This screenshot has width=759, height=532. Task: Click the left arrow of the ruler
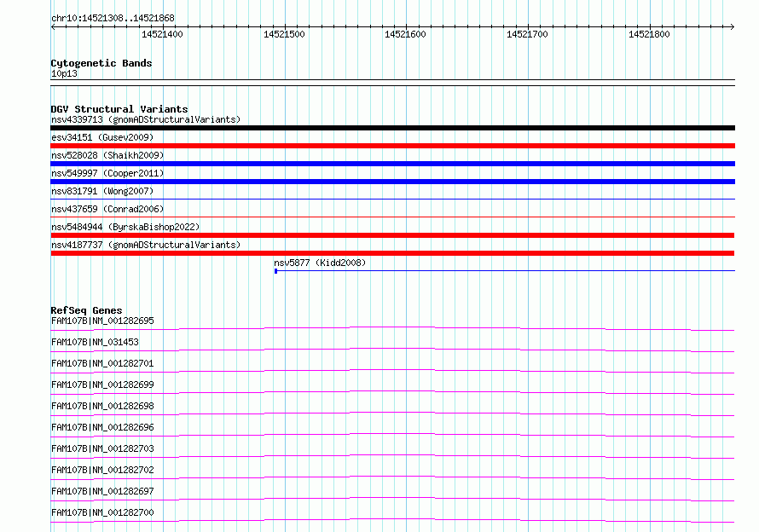pyautogui.click(x=53, y=26)
